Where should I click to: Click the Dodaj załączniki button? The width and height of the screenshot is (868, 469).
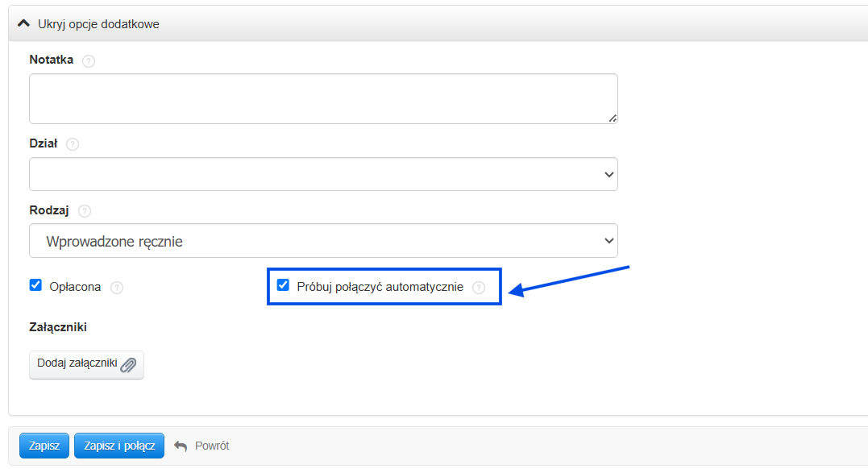86,365
